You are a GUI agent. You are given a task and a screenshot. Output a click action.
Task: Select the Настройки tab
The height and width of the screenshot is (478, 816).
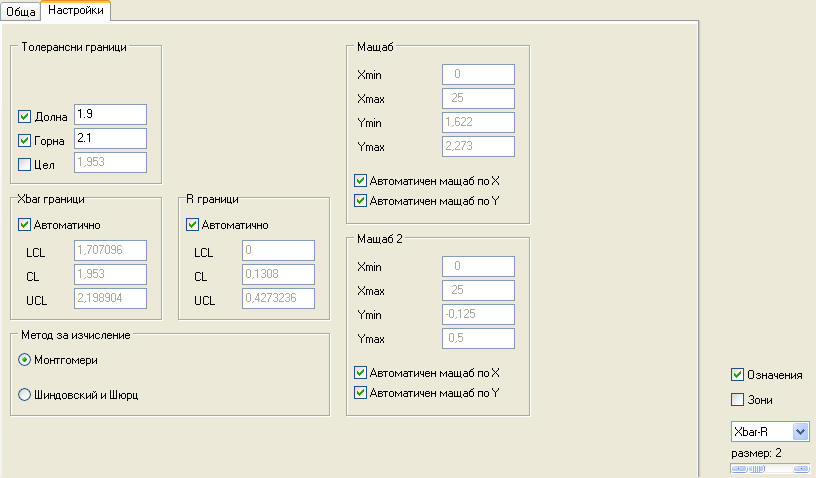76,10
